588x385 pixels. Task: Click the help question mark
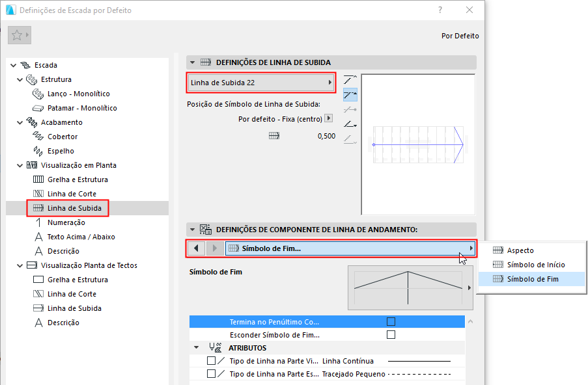[x=440, y=10]
